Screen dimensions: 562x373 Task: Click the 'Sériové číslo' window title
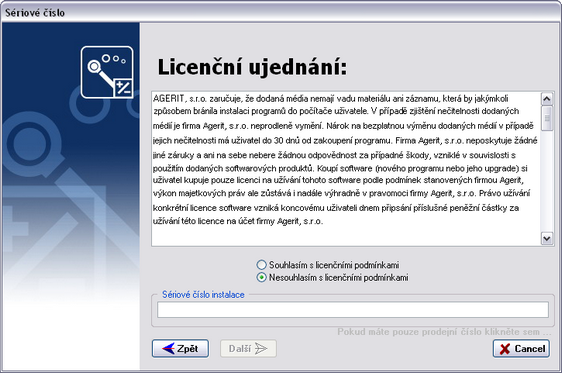35,13
